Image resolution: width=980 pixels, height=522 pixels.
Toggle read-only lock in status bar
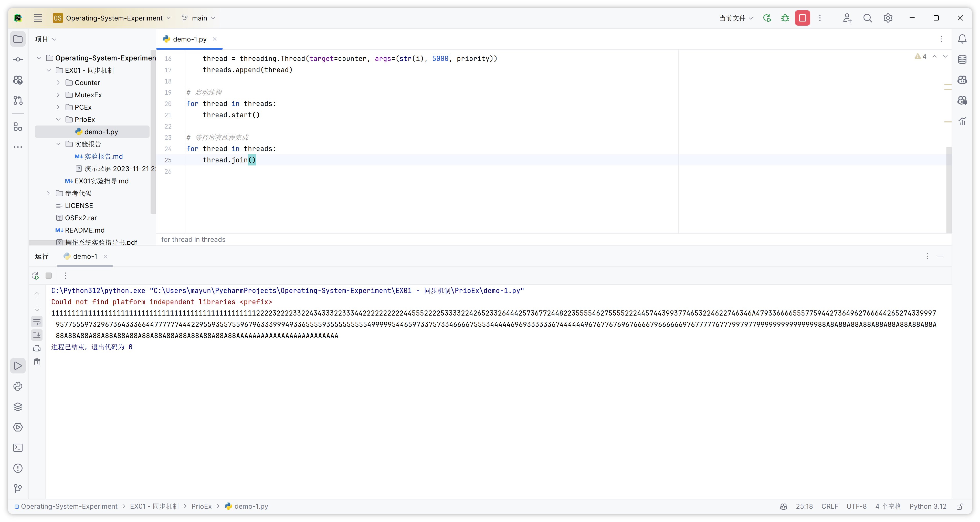coord(960,506)
